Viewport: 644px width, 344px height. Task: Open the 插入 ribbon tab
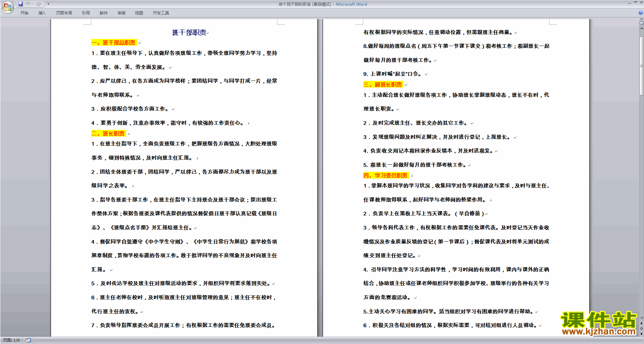(x=42, y=13)
